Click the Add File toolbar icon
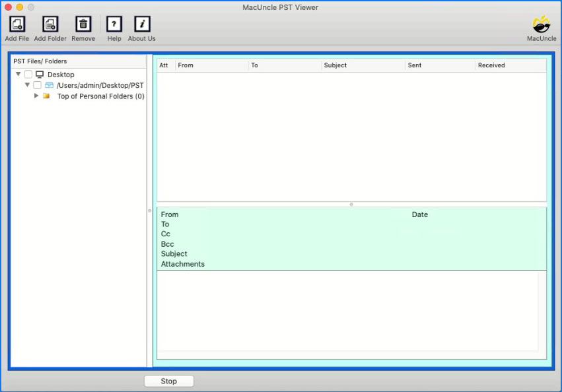 coord(17,25)
